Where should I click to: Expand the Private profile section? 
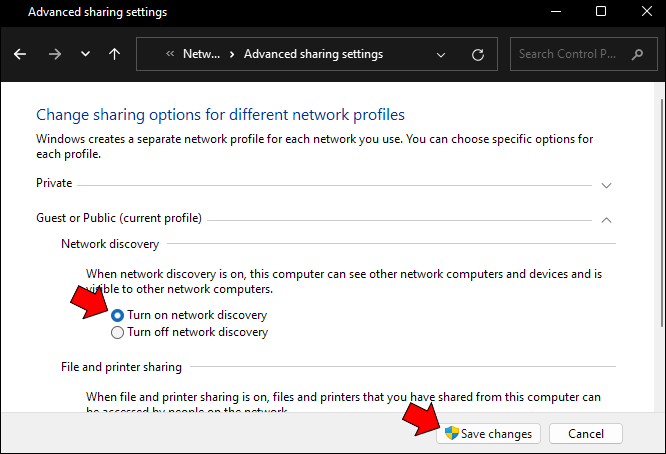(x=606, y=185)
